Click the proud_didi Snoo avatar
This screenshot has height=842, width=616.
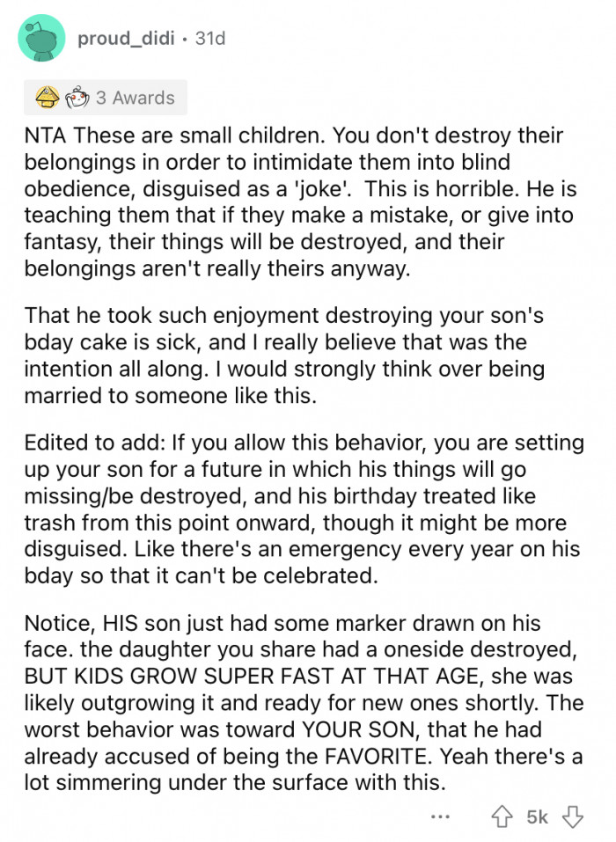[x=40, y=40]
